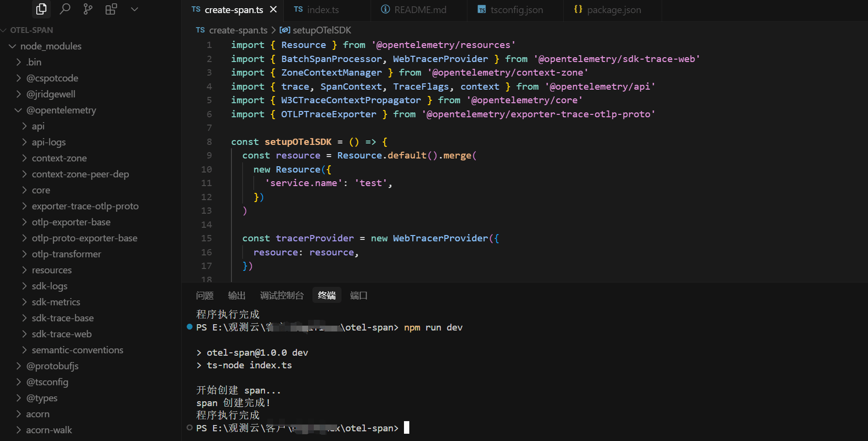Expand the @types folder
Image resolution: width=868 pixels, height=441 pixels.
coord(18,398)
